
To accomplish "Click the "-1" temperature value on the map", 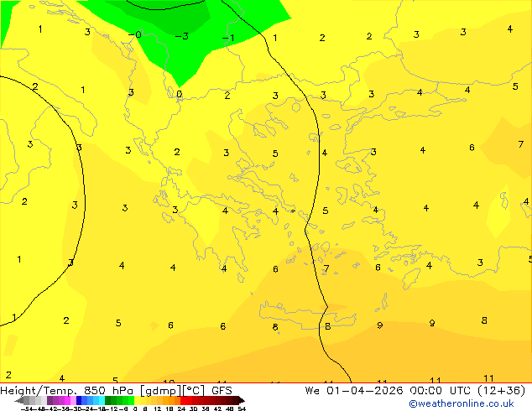I will click(228, 37).
